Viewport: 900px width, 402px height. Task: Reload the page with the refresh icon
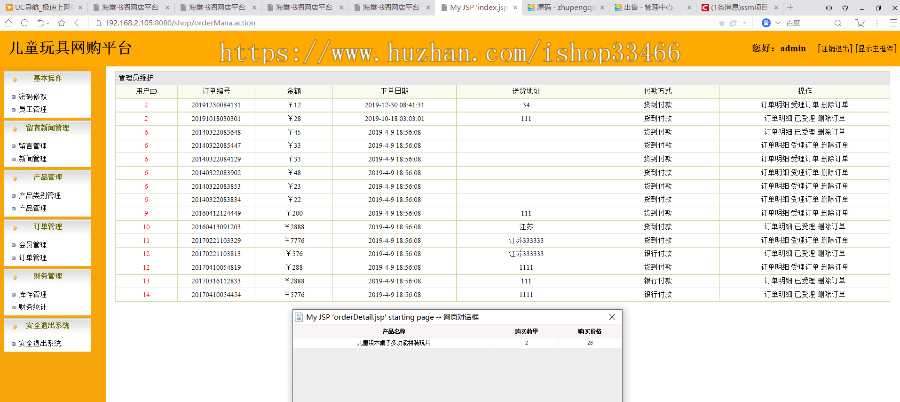pyautogui.click(x=24, y=22)
